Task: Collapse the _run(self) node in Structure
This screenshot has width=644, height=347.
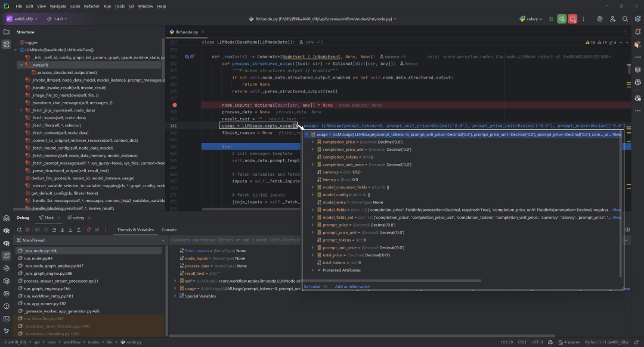Action: click(x=21, y=65)
